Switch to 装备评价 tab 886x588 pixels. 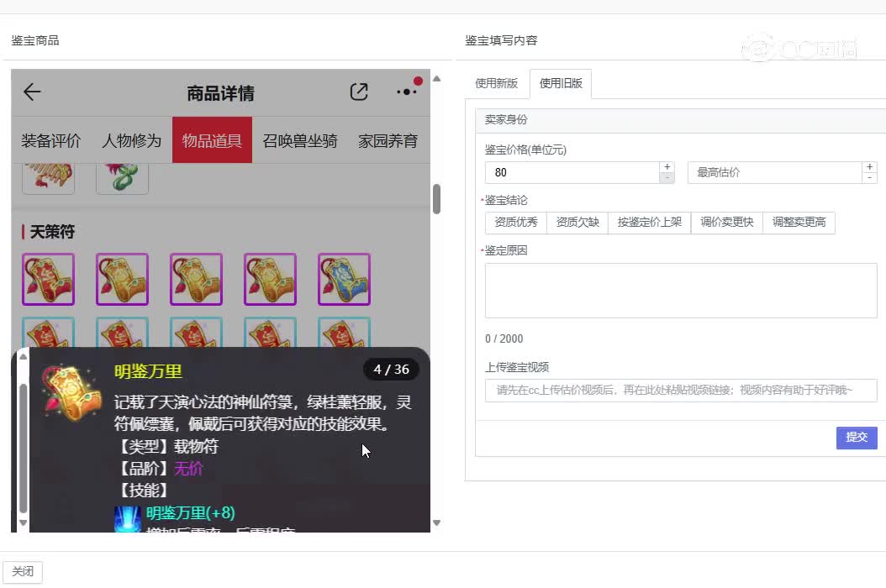50,140
